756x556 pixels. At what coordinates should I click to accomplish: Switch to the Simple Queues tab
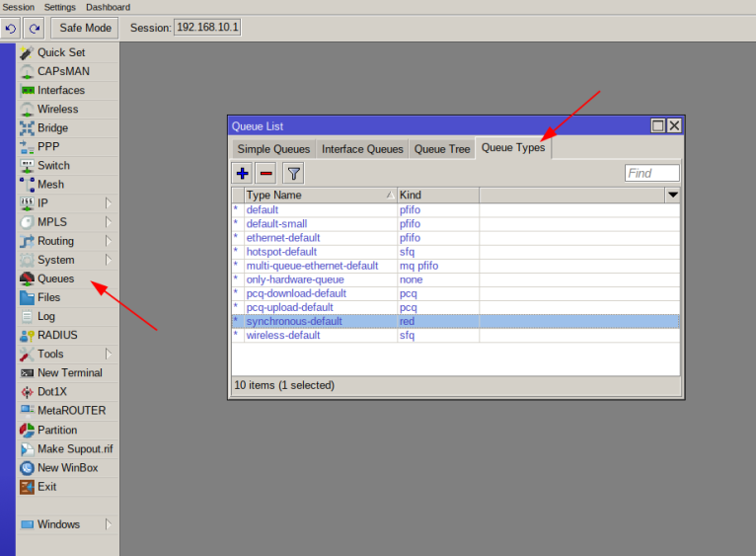[x=273, y=149]
